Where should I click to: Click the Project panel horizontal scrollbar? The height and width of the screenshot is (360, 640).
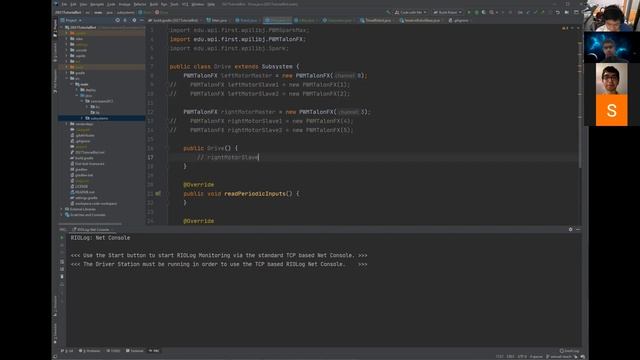coord(90,224)
